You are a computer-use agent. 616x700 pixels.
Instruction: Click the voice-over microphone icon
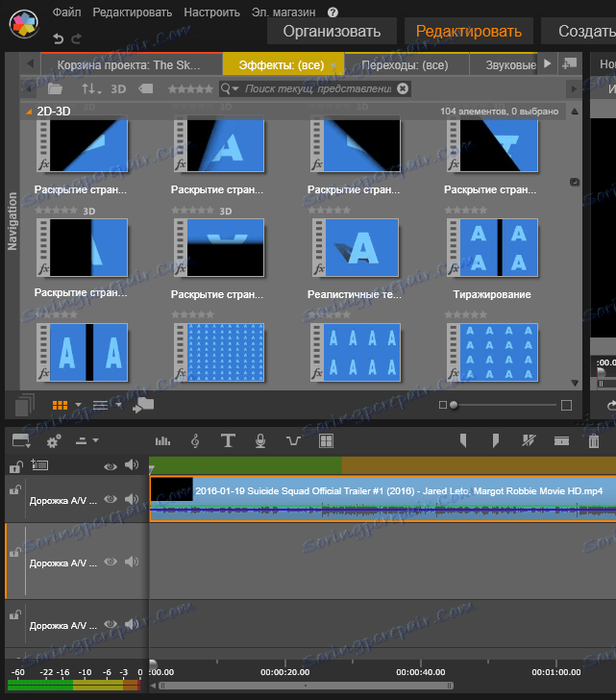point(259,440)
